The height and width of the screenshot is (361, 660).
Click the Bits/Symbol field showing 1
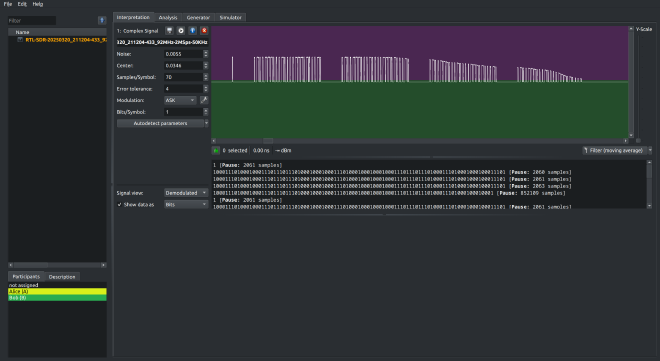184,112
